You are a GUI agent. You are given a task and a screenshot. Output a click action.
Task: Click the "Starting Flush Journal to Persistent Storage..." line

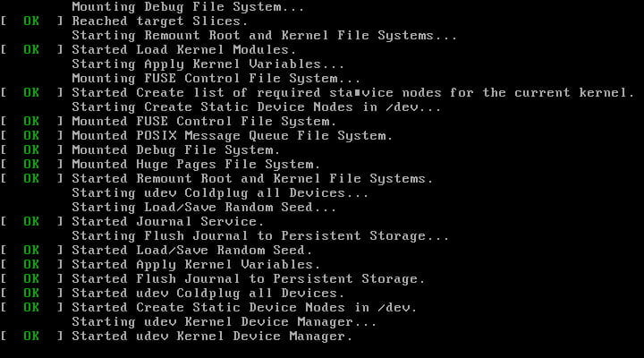click(x=259, y=236)
